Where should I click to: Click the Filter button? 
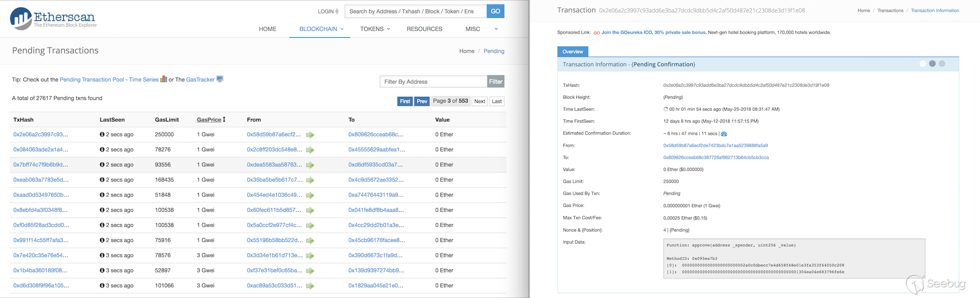point(496,82)
